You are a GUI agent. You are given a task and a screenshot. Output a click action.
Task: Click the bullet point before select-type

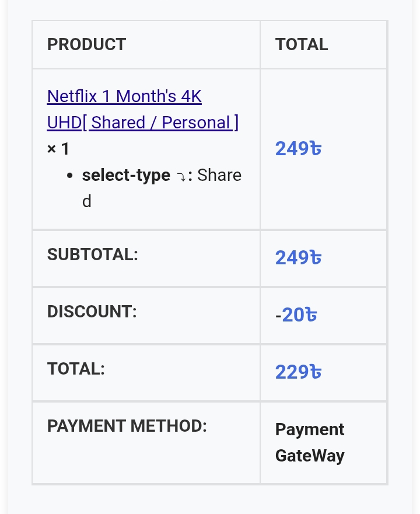pyautogui.click(x=70, y=176)
